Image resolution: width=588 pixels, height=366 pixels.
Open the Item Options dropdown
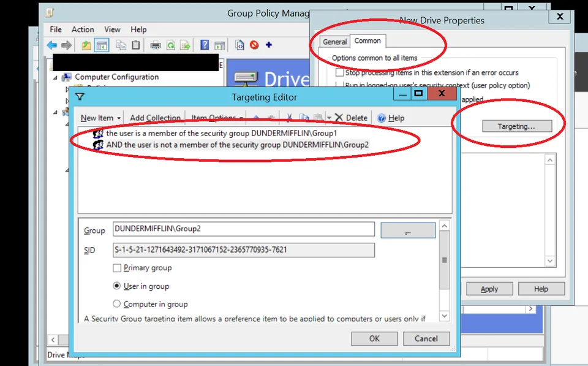[x=217, y=118]
